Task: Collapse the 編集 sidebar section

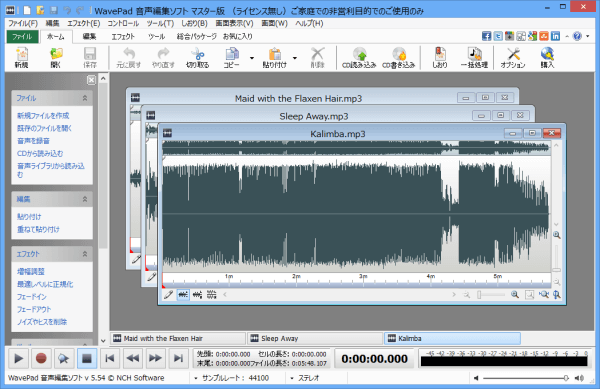Action: (85, 199)
